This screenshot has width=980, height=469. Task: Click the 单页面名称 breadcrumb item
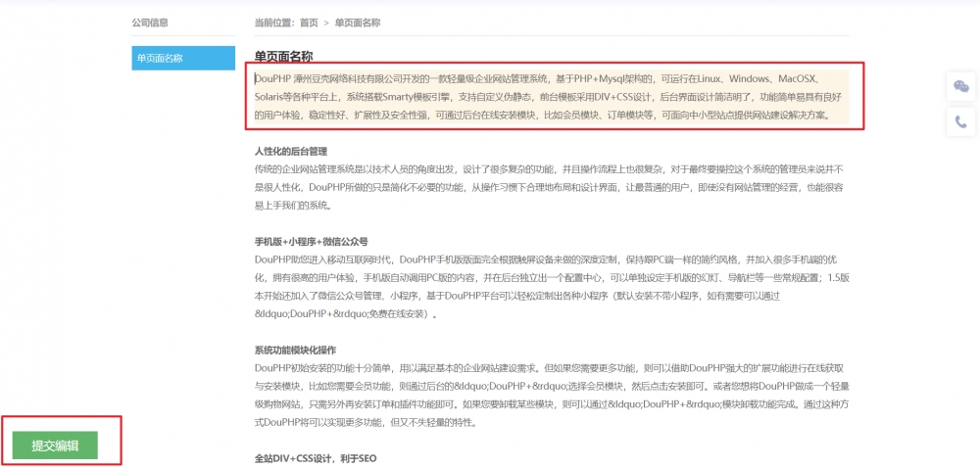[358, 23]
